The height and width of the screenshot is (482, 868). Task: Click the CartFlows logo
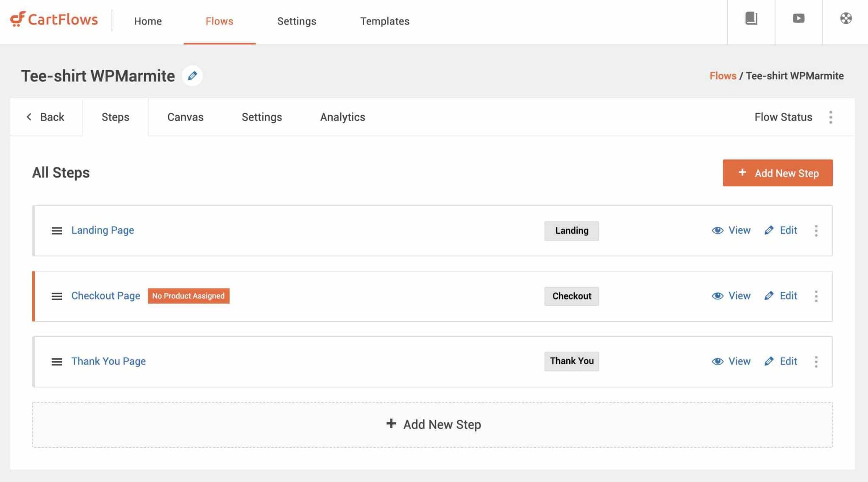[x=54, y=19]
